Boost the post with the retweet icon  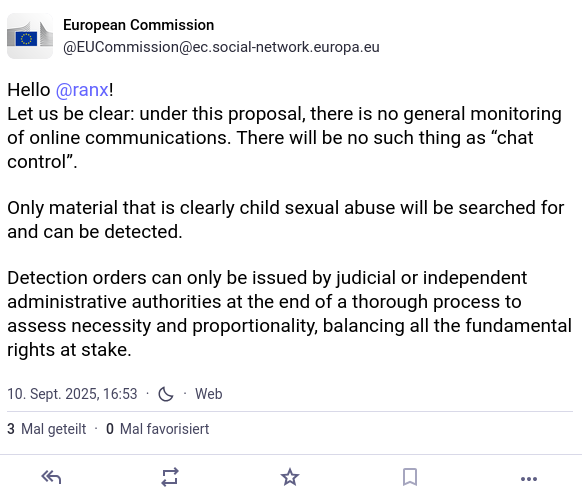pyautogui.click(x=170, y=477)
